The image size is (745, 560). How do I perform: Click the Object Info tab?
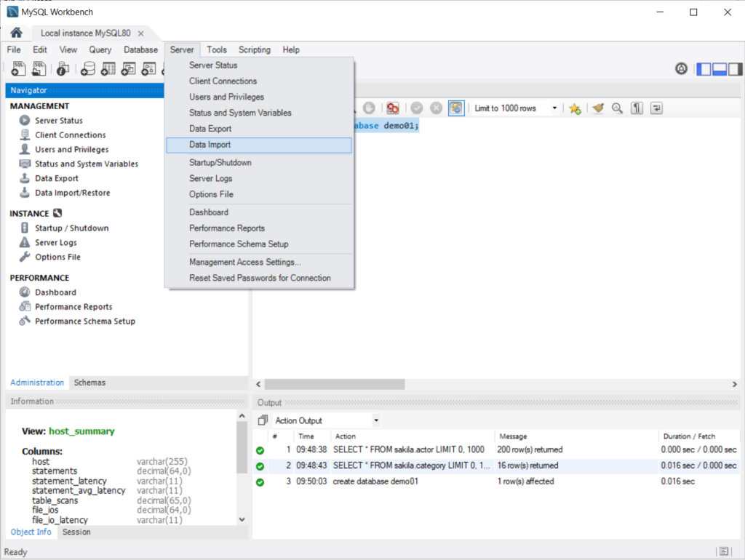31,532
